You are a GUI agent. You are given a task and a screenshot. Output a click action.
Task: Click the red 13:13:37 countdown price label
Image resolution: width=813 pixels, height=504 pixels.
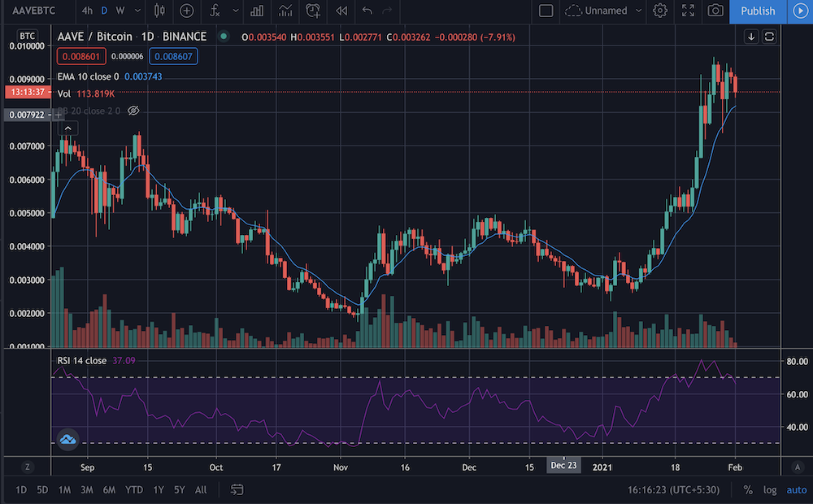coord(28,93)
